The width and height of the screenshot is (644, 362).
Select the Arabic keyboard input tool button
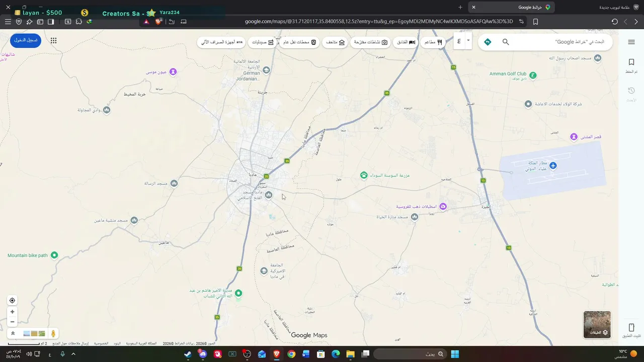coord(459,41)
